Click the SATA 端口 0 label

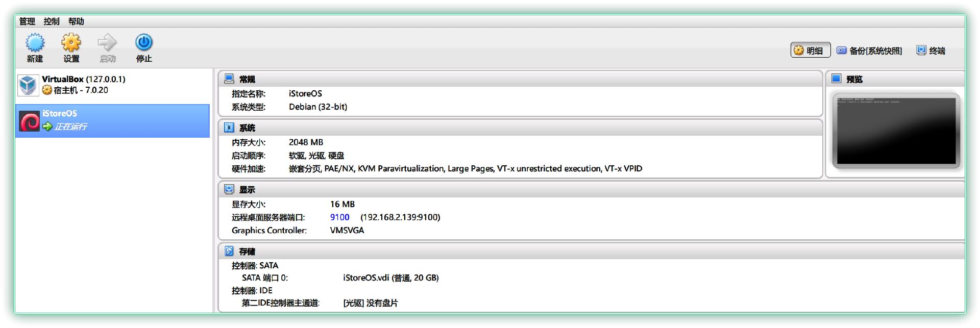tap(265, 277)
